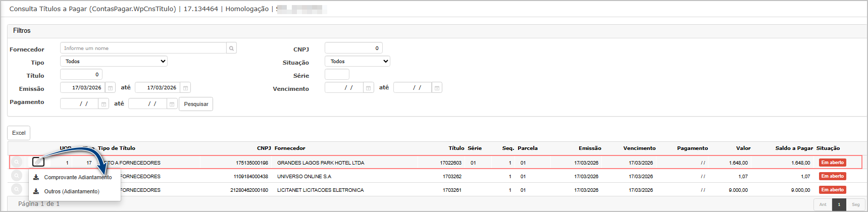Image resolution: width=868 pixels, height=212 pixels.
Task: Focus the Fornecedor name input field
Action: (x=143, y=48)
